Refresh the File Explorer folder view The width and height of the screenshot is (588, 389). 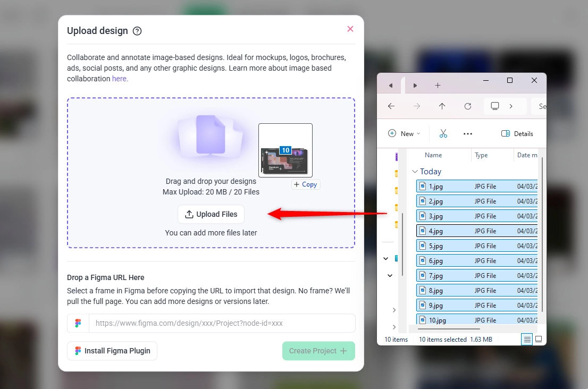(468, 106)
